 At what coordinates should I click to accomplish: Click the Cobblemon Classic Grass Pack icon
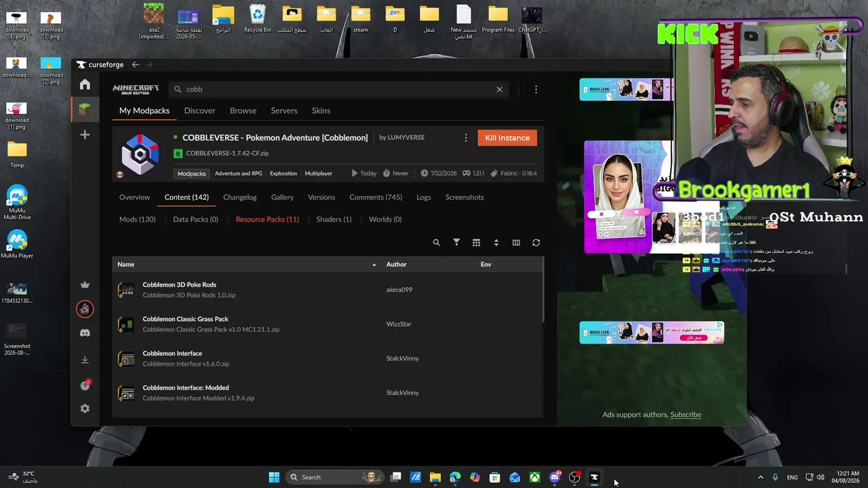(126, 324)
